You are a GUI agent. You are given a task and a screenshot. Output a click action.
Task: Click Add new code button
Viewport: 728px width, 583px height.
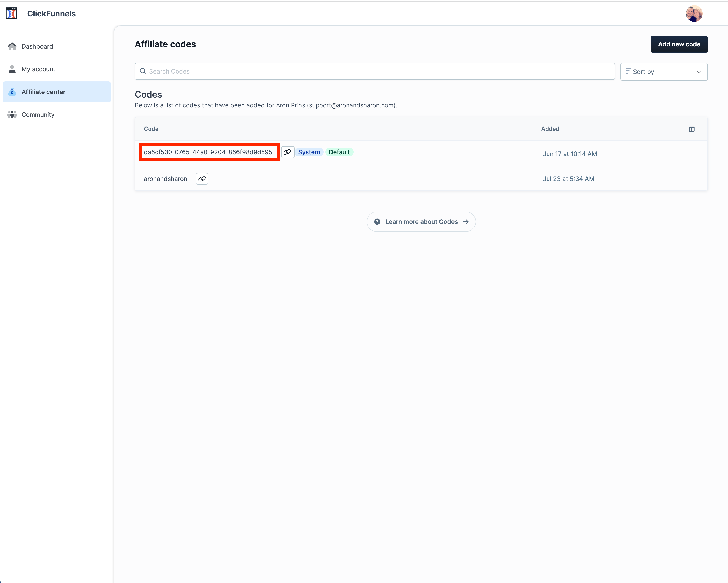(679, 44)
